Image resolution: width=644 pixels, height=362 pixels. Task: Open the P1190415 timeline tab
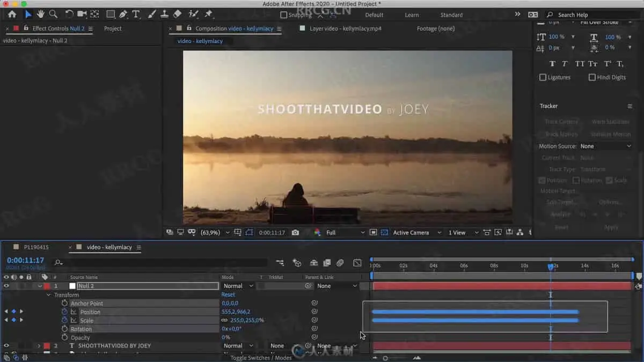[36, 247]
